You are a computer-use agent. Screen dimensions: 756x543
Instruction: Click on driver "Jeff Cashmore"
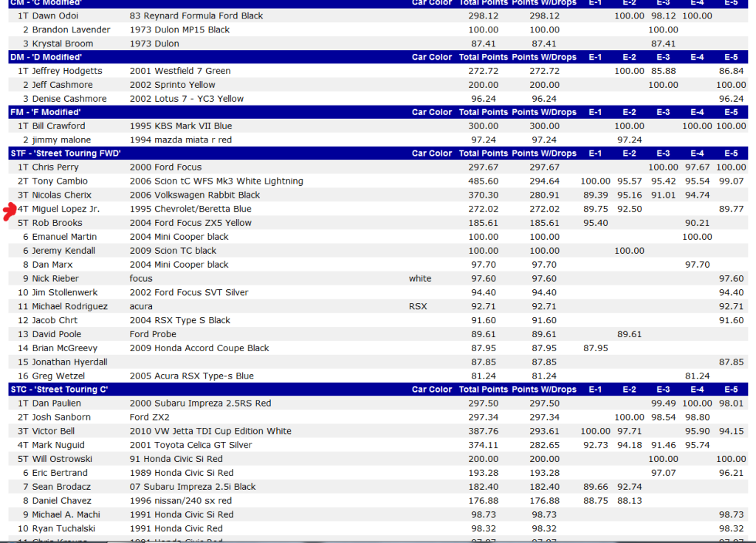tap(62, 86)
